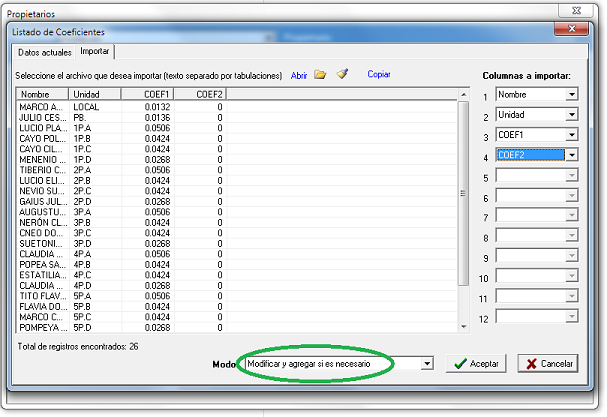Select the Importar tab
This screenshot has width=607, height=417.
[96, 52]
